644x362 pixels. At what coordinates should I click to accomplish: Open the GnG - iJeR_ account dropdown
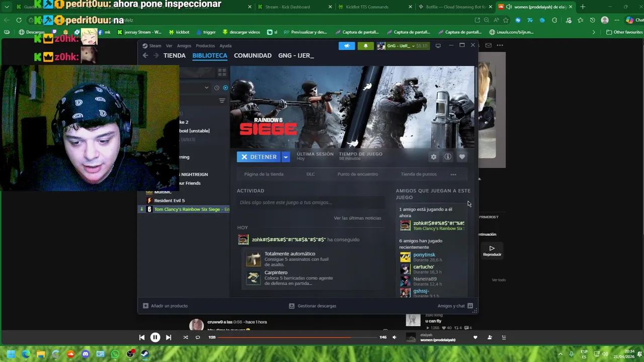tap(403, 46)
